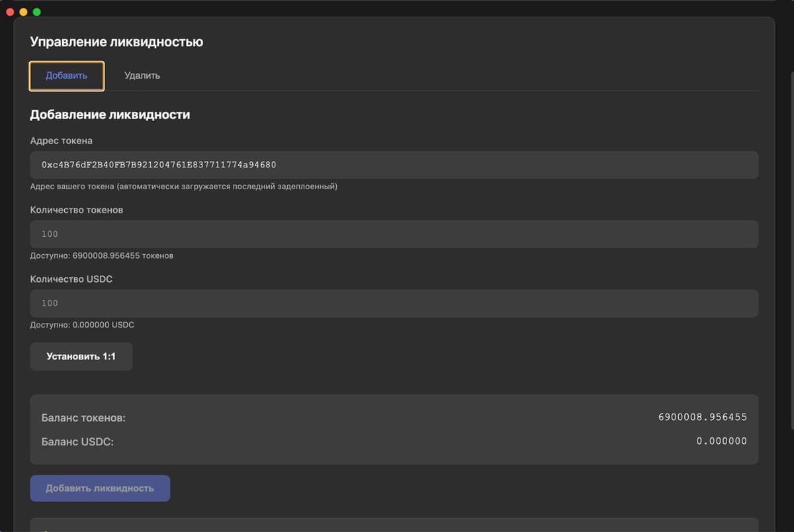Click the Управление ликвидностью heading
Screen dimensions: 794x532
116,42
